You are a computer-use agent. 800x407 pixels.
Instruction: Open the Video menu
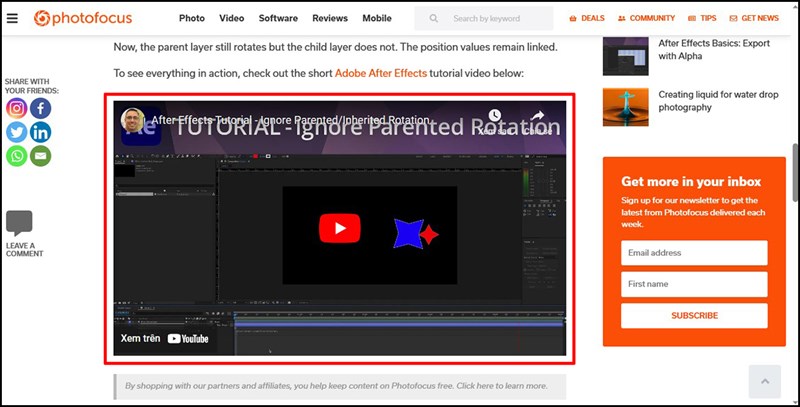232,18
